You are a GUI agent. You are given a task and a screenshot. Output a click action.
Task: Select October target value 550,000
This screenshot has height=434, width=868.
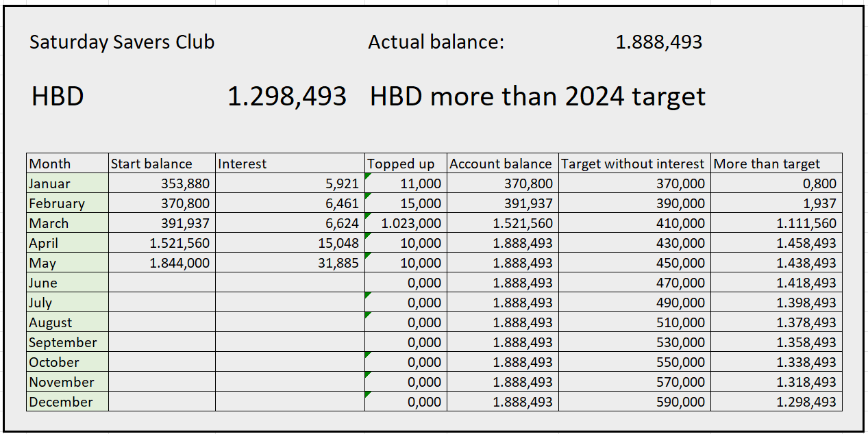[634, 361]
